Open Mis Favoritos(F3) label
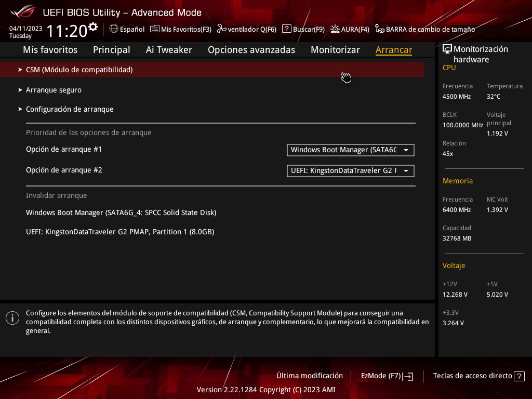This screenshot has width=532, height=399. pyautogui.click(x=187, y=29)
